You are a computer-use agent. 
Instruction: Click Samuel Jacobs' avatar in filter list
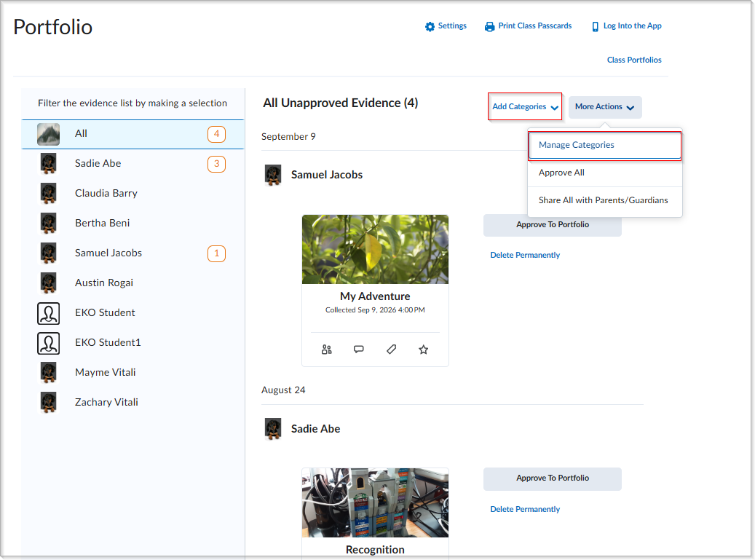pos(48,253)
